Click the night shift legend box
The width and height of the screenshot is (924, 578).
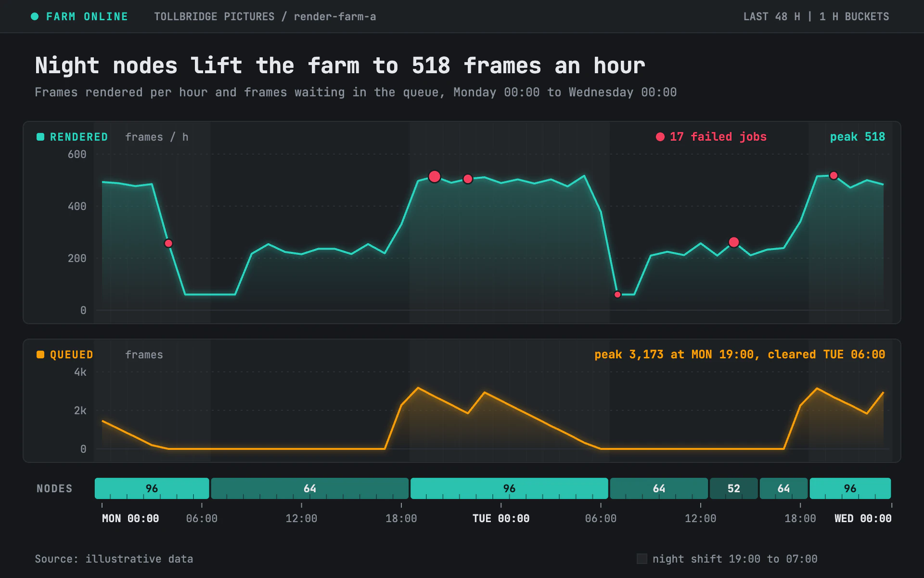(642, 559)
